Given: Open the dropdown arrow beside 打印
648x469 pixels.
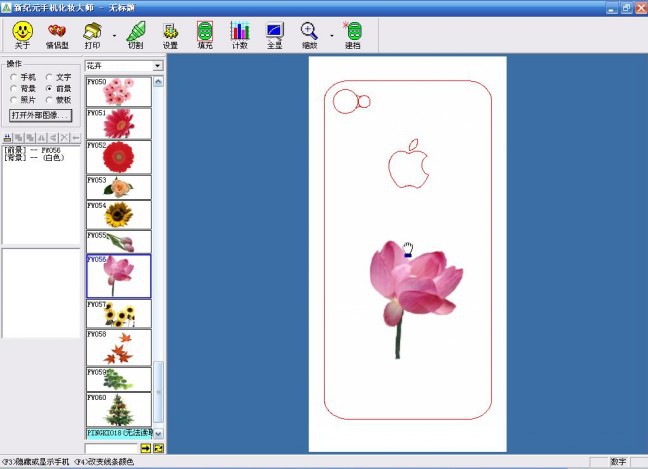Looking at the screenshot, I should [x=113, y=36].
